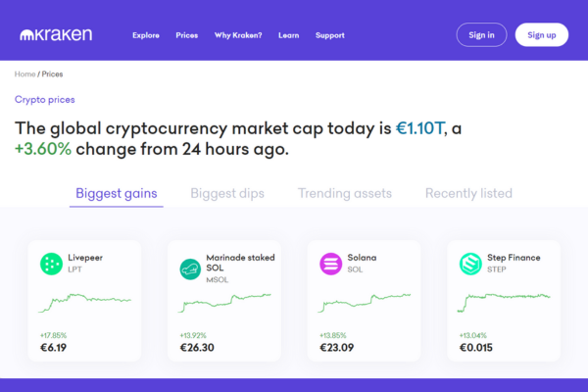Open the Prices menu item
The width and height of the screenshot is (588, 392).
[186, 35]
